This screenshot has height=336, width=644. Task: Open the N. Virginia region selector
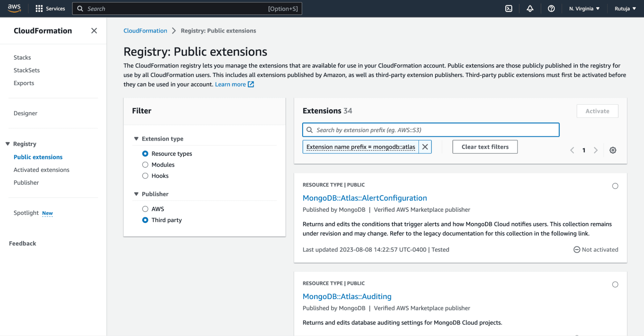click(x=584, y=8)
